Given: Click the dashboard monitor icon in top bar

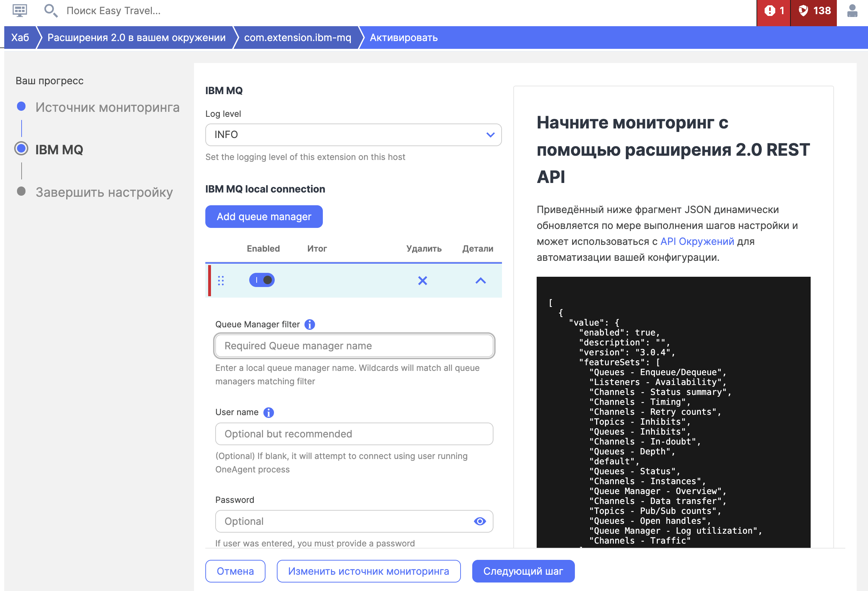Looking at the screenshot, I should [20, 11].
